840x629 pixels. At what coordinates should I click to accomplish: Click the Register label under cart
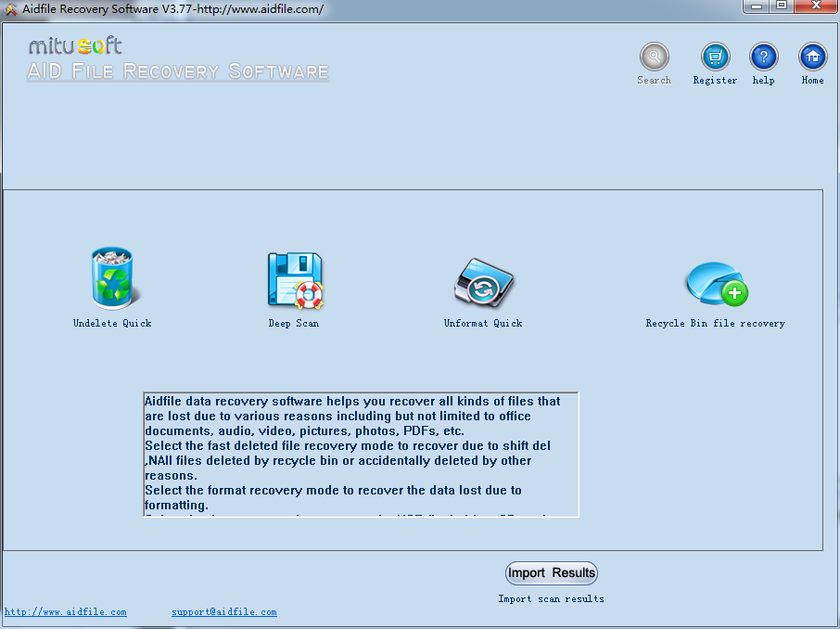coord(715,80)
